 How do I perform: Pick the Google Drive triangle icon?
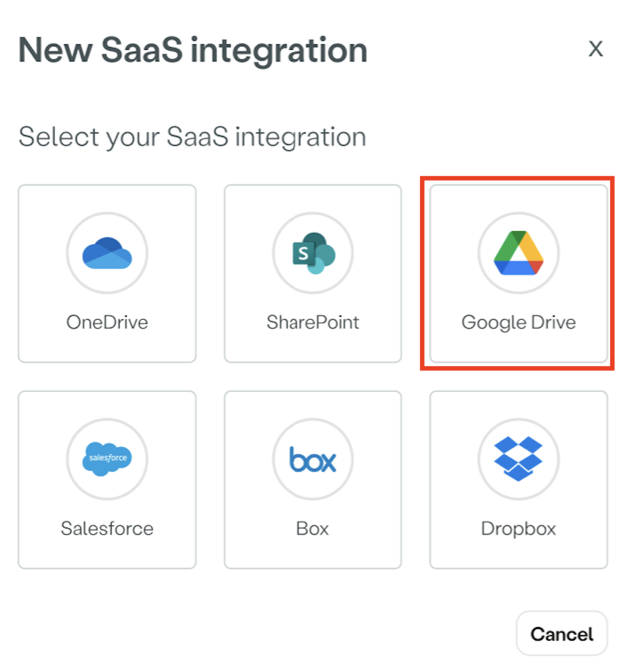click(x=519, y=253)
